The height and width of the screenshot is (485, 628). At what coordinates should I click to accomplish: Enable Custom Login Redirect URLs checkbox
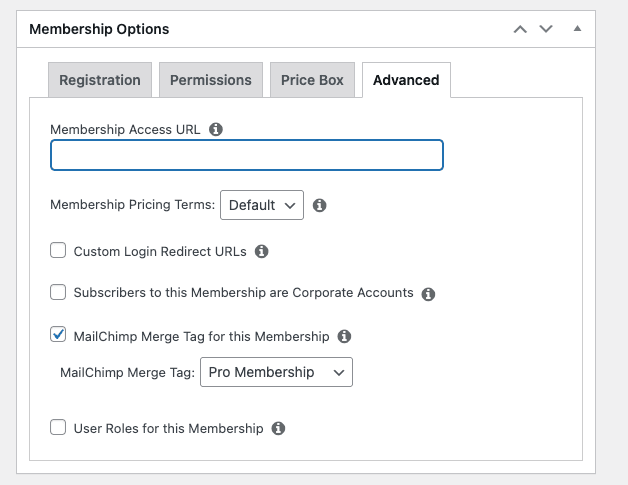pos(58,251)
